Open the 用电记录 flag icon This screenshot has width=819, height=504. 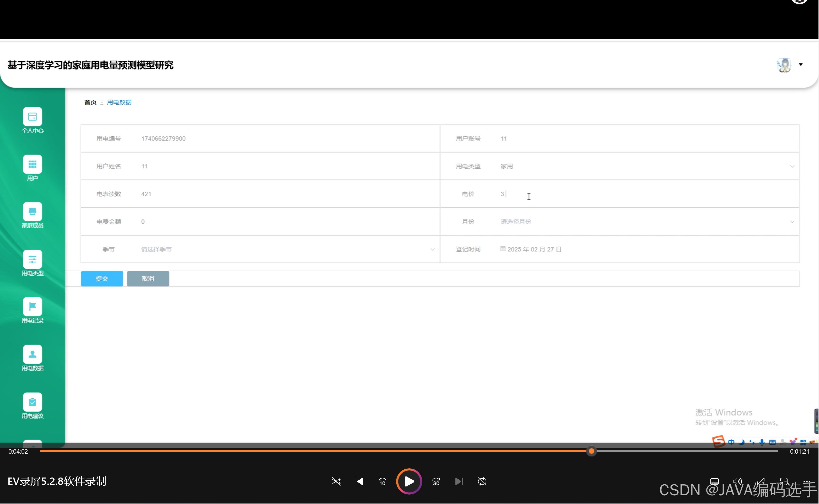click(x=32, y=307)
